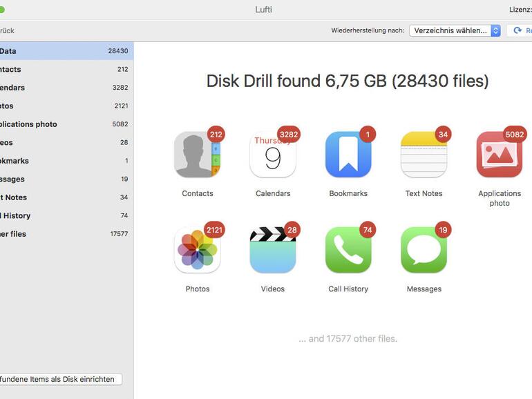Click the 'and 17577 other files' text

pyautogui.click(x=348, y=339)
